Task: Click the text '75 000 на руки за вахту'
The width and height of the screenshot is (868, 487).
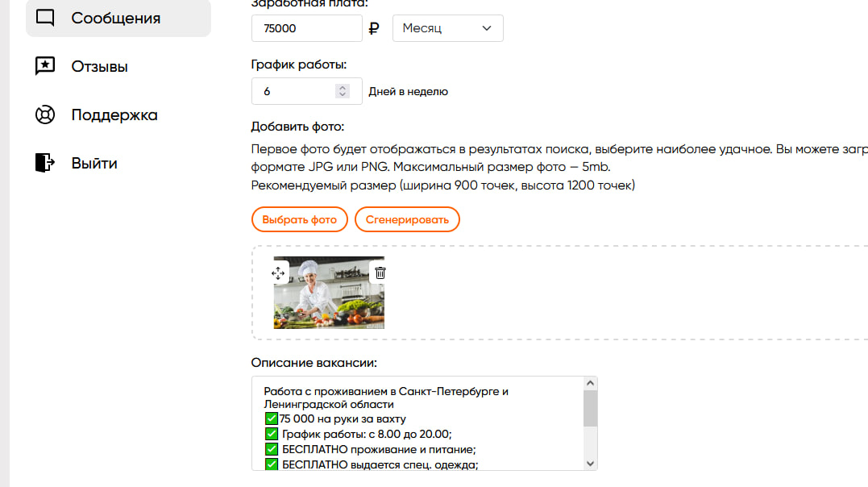Action: (x=343, y=418)
